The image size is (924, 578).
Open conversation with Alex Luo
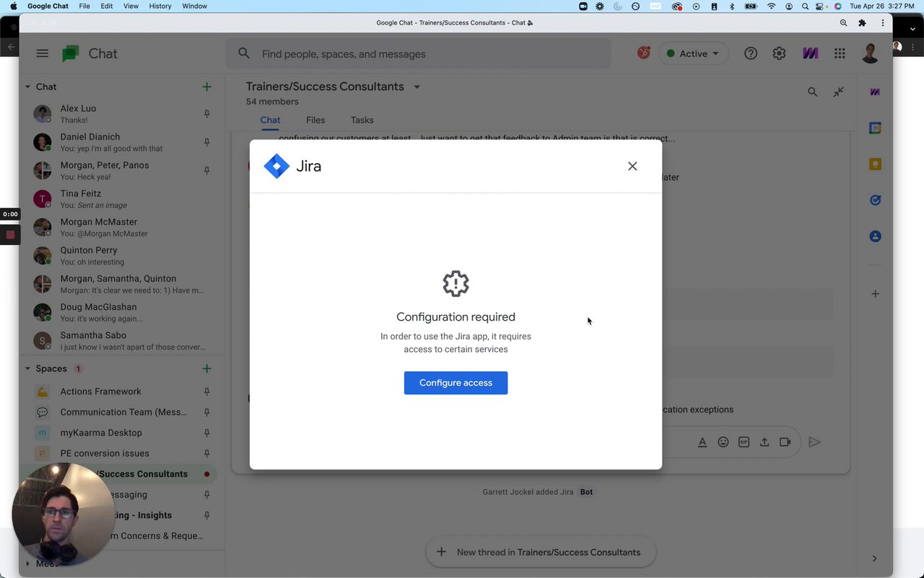point(121,114)
